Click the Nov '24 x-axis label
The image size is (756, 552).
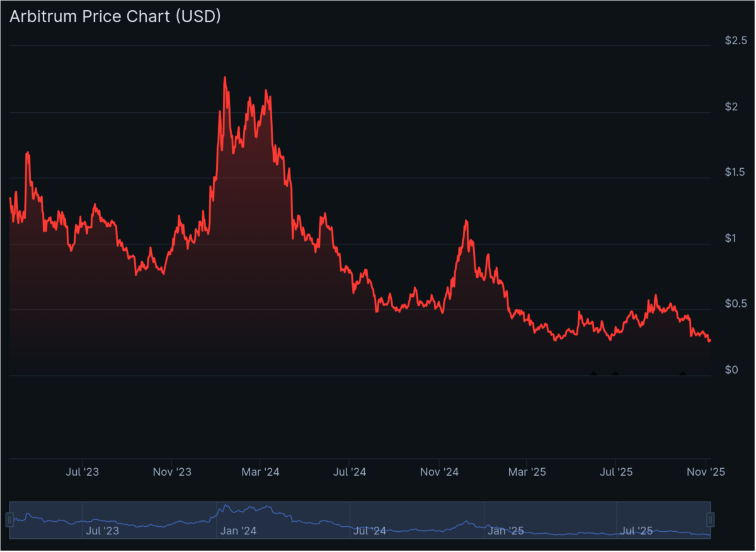tap(440, 471)
